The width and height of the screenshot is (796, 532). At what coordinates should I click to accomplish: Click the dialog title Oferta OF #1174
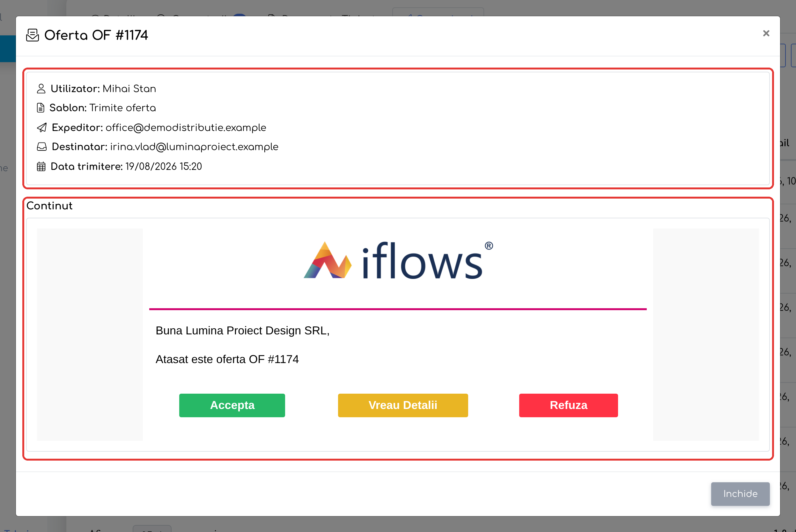tap(96, 35)
